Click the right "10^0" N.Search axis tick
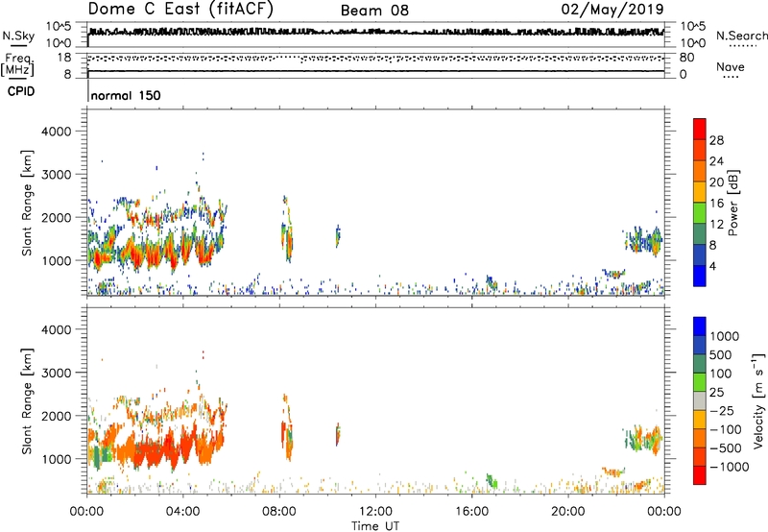768x532 pixels. (692, 43)
